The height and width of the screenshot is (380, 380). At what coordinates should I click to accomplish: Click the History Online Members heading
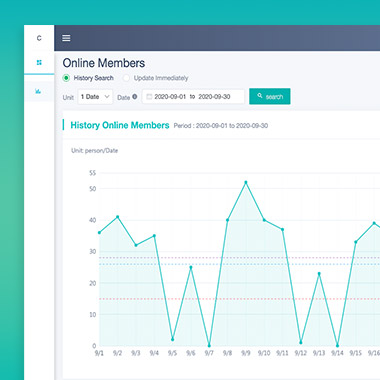click(x=120, y=125)
